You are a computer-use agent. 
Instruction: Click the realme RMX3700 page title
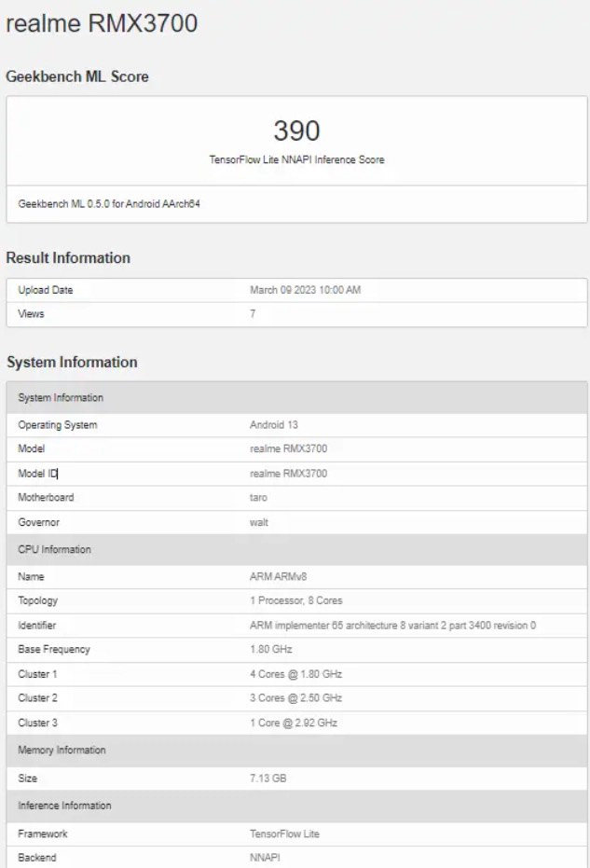click(102, 24)
